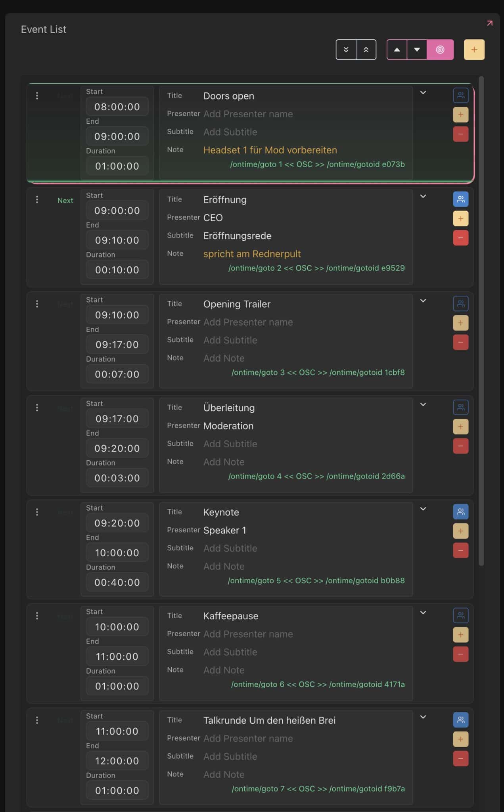Toggle public visibility for Keynote event
Viewport: 504px width, 812px height.
(x=460, y=512)
